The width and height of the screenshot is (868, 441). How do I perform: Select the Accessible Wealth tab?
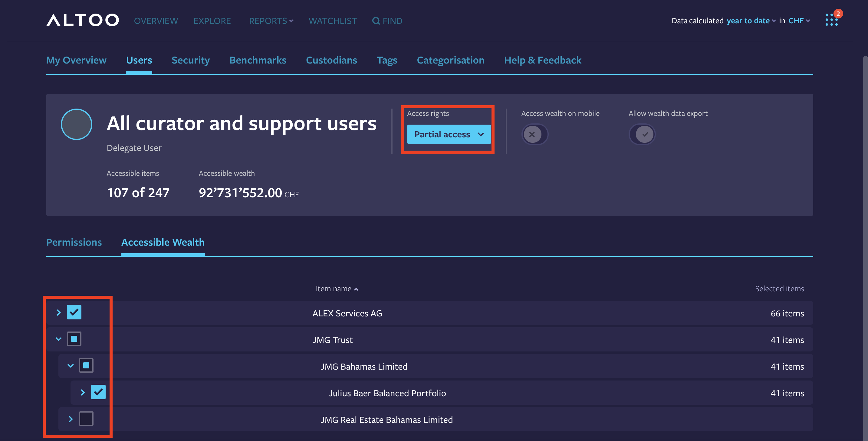[163, 242]
